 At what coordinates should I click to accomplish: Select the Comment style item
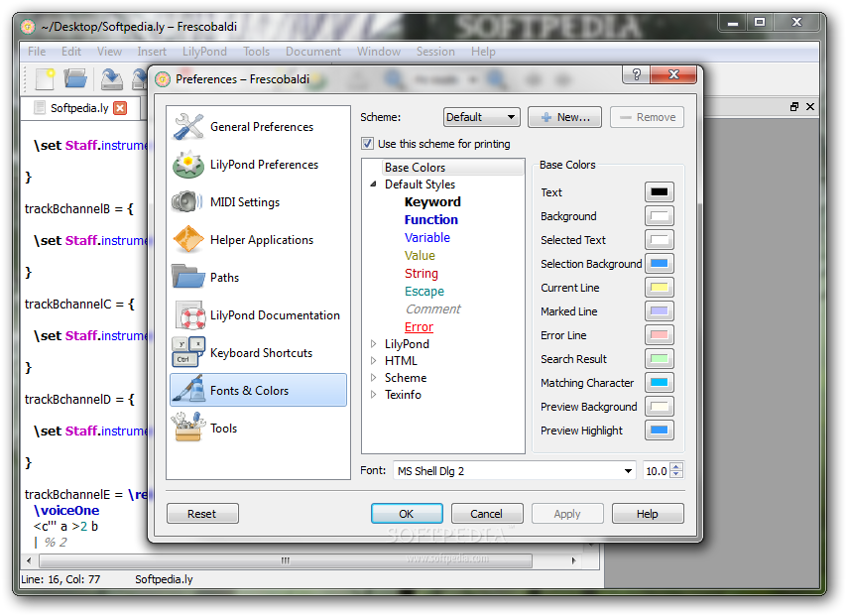pyautogui.click(x=432, y=309)
